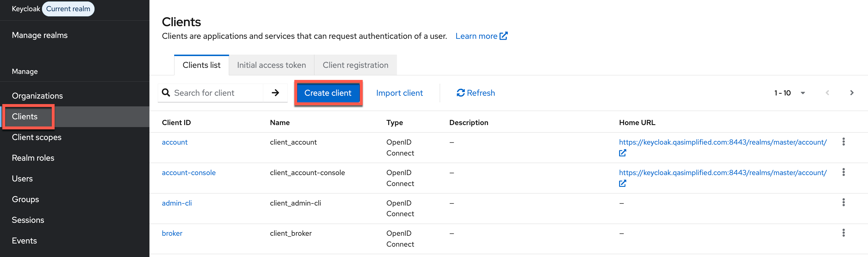Viewport: 868px width, 257px height.
Task: Switch to Client registration tab
Action: (x=355, y=65)
